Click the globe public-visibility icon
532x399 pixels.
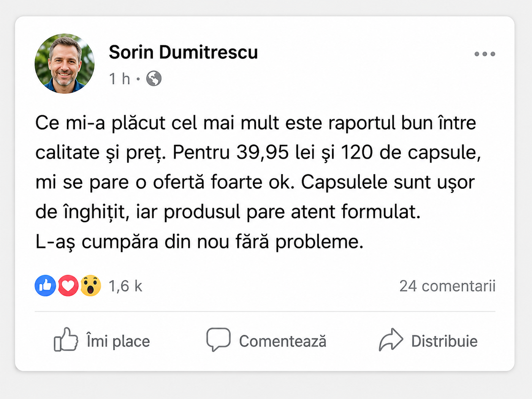154,79
